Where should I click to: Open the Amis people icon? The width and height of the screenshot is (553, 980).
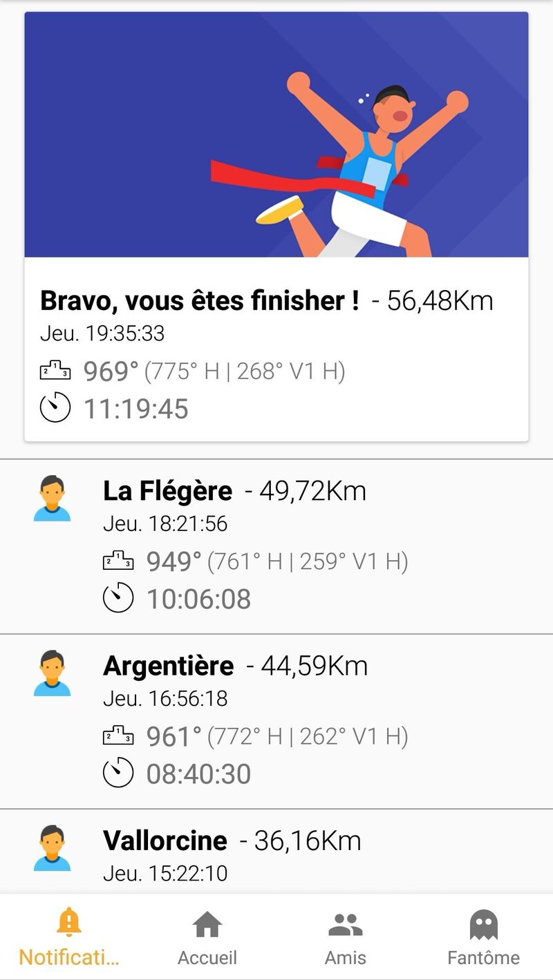(346, 925)
